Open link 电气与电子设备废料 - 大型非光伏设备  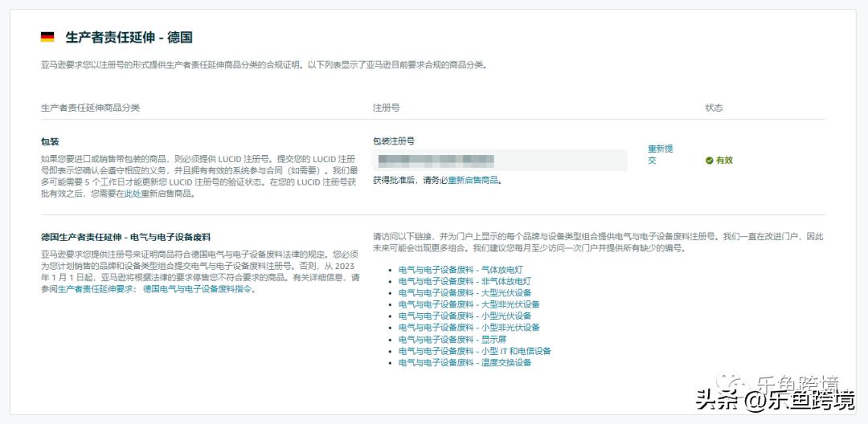coord(469,304)
